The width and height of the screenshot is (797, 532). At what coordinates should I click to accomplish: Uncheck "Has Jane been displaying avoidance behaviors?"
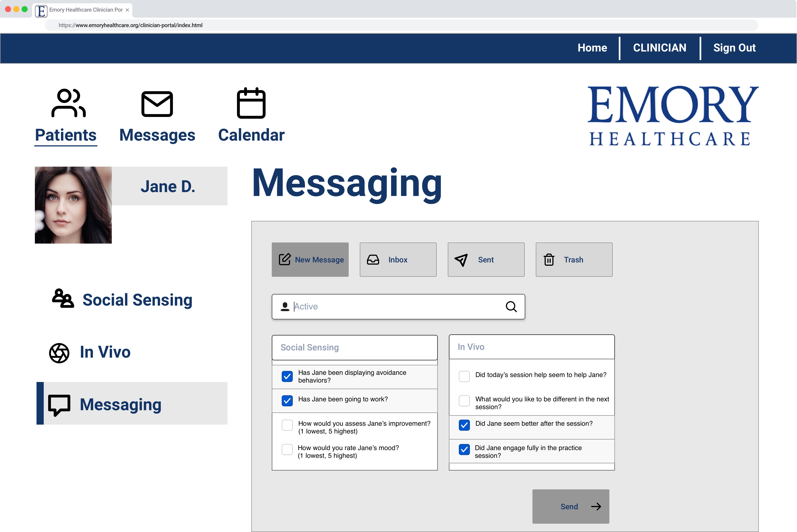click(x=287, y=376)
